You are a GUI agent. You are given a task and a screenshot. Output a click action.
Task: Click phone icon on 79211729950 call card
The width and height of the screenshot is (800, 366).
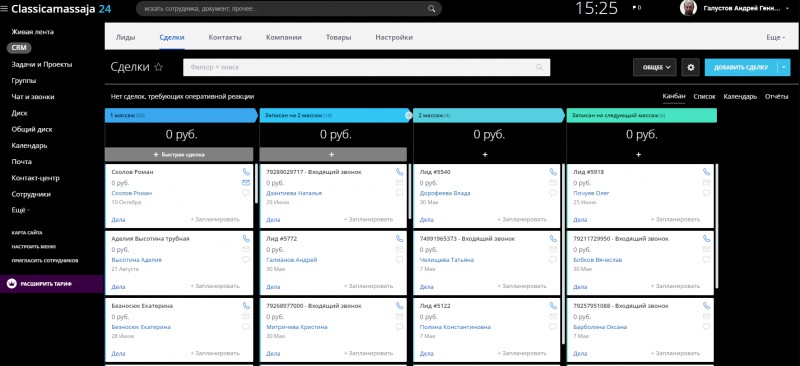(706, 238)
